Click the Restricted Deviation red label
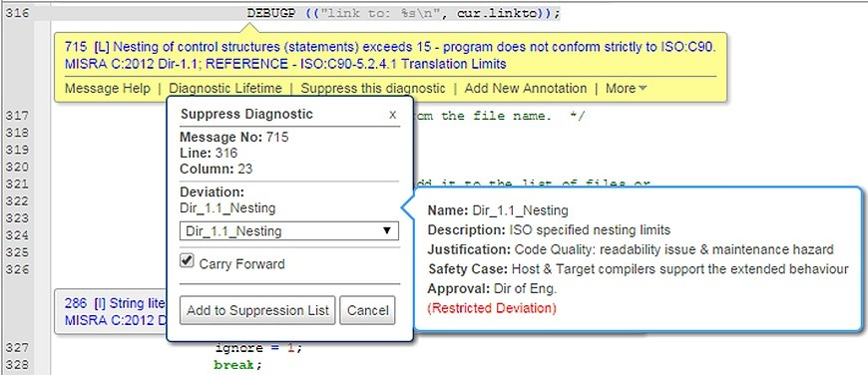Image resolution: width=868 pixels, height=375 pixels. 492,308
